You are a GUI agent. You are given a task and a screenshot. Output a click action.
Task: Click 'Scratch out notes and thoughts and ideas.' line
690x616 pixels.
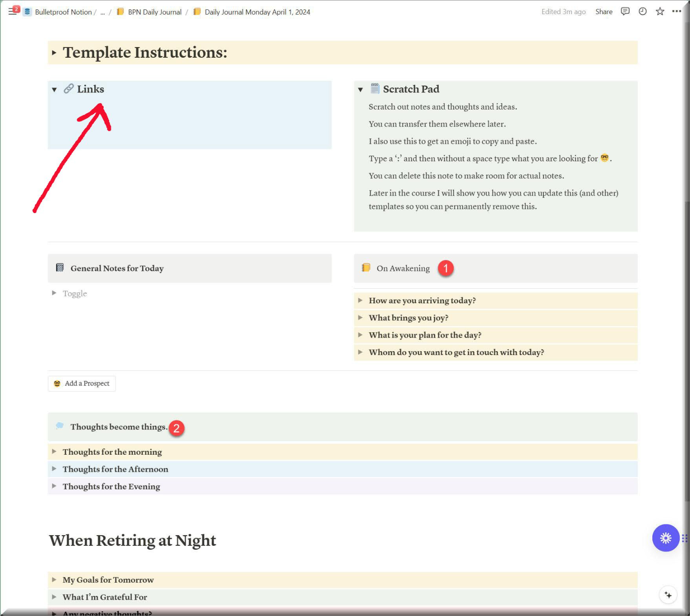point(443,107)
